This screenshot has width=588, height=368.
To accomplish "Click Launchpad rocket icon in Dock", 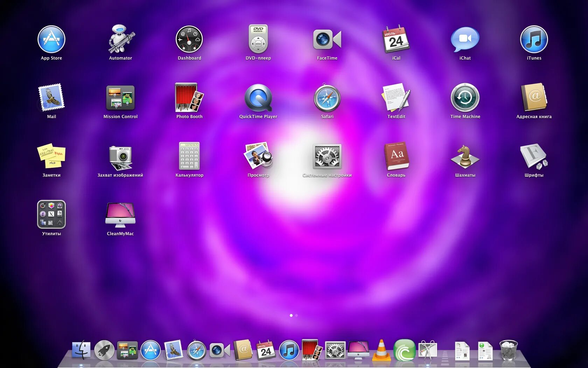I will coord(104,350).
